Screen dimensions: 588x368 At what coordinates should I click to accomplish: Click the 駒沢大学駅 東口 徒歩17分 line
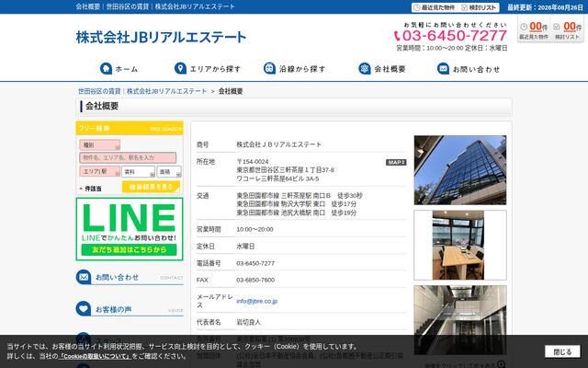point(296,204)
